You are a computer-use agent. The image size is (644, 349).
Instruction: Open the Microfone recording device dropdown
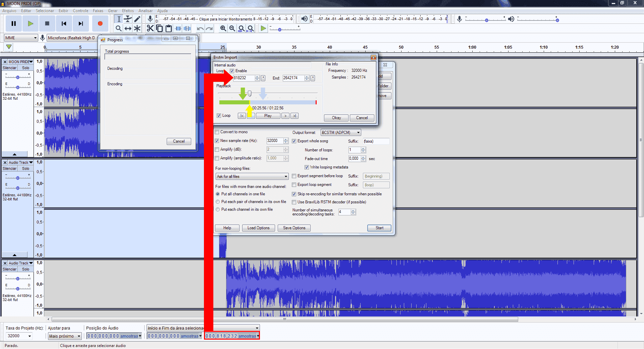[72, 38]
